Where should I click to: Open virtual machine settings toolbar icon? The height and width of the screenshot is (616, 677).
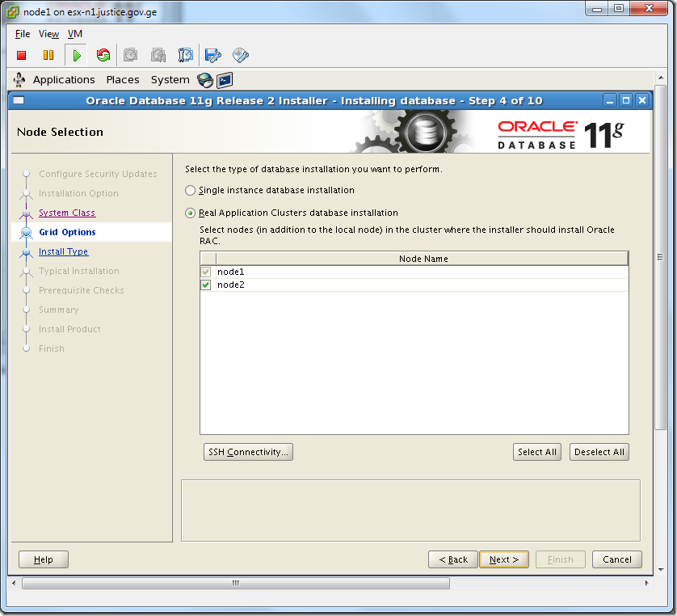(x=212, y=55)
